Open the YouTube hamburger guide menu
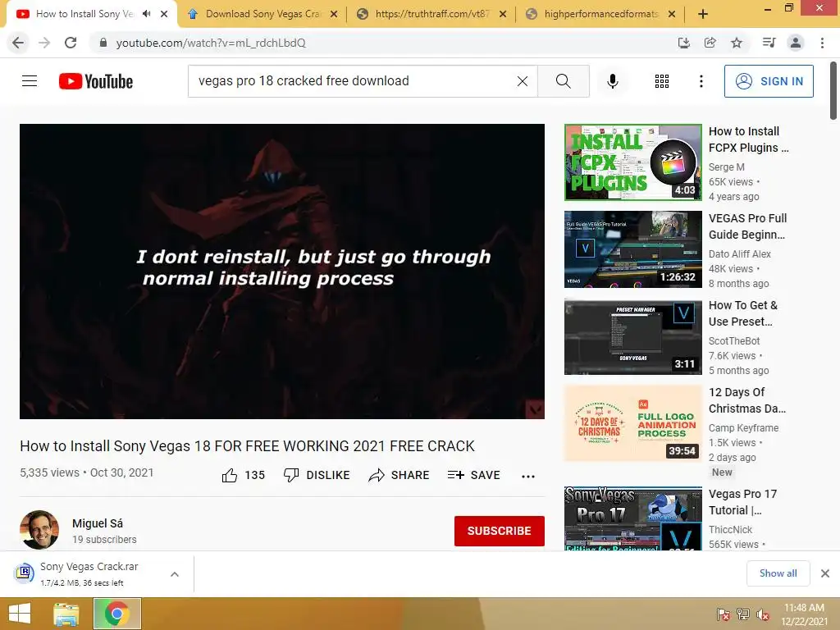Image resolution: width=840 pixels, height=630 pixels. [x=30, y=81]
